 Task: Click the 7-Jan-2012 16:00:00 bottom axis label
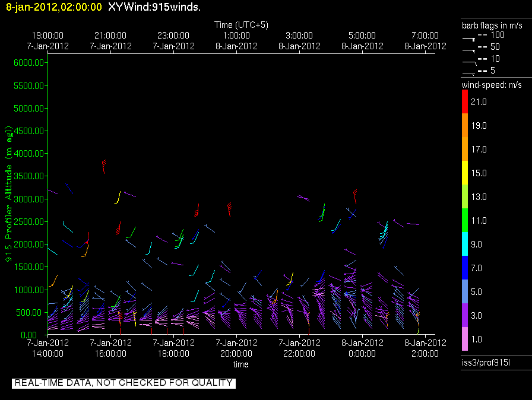point(110,348)
